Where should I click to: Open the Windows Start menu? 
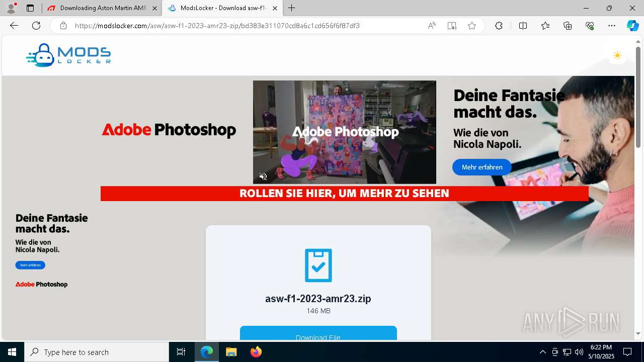tap(12, 352)
